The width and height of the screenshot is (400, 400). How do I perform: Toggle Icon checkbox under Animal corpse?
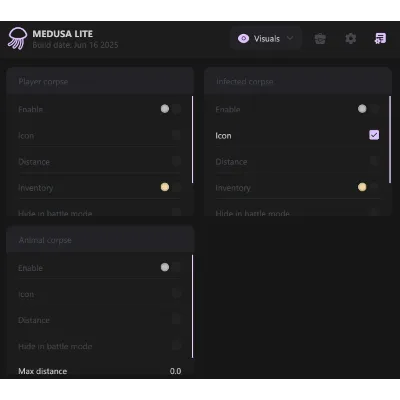(177, 293)
